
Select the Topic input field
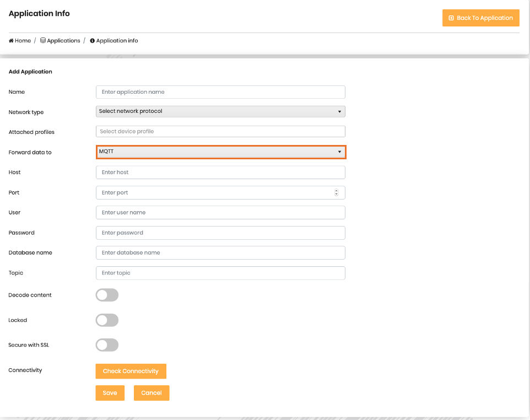[220, 273]
